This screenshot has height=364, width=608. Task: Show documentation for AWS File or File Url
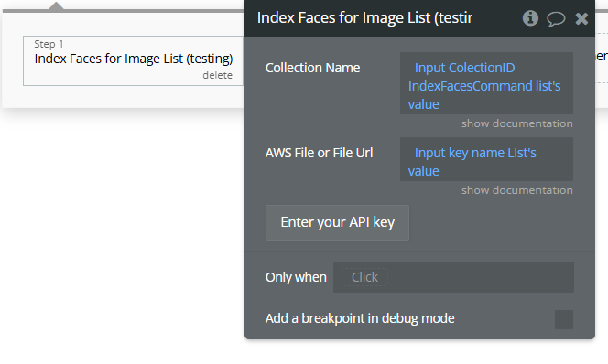(516, 190)
